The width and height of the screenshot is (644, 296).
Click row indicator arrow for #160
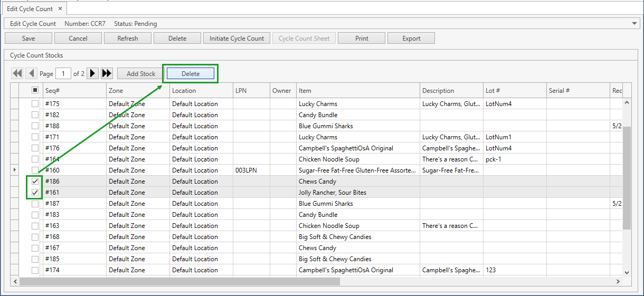(14, 170)
